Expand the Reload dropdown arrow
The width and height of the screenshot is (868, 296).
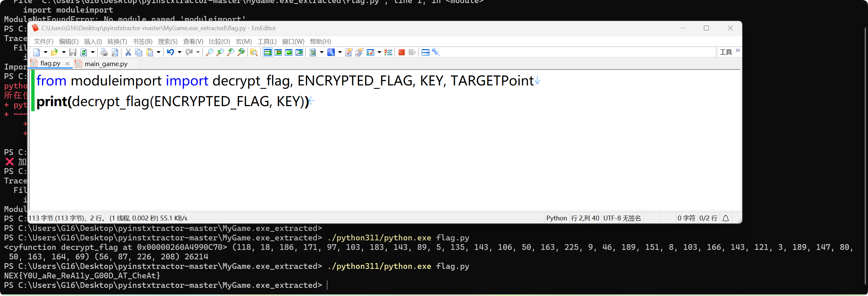[x=92, y=52]
